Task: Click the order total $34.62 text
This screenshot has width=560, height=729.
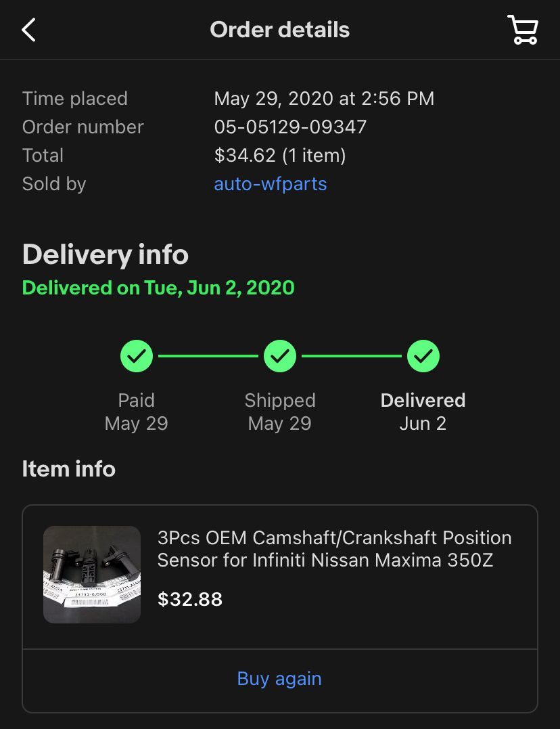Action: (x=279, y=156)
